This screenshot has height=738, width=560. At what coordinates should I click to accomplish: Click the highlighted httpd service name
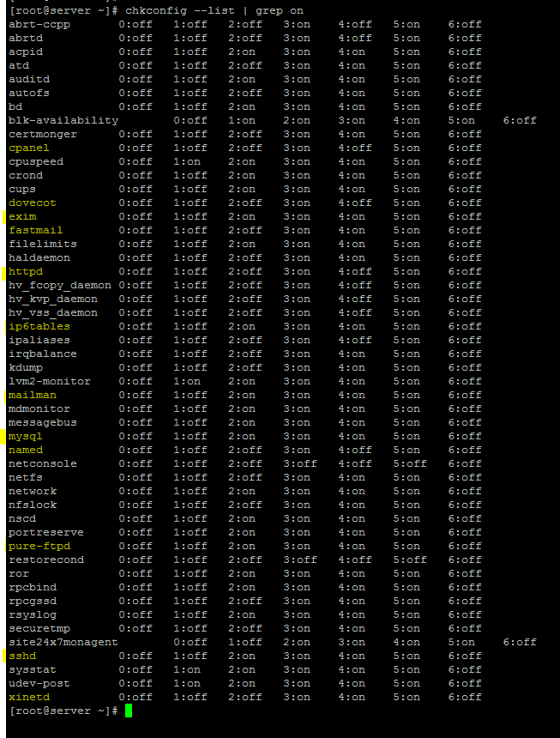(x=26, y=271)
